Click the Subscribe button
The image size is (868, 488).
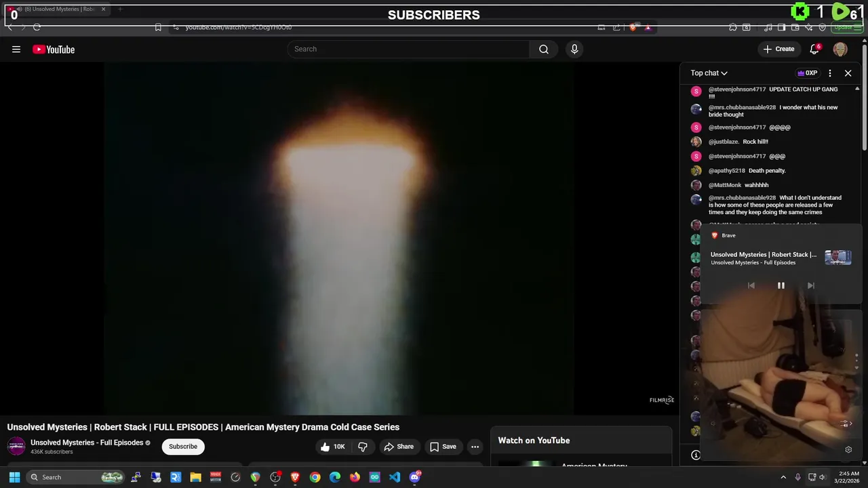click(183, 447)
